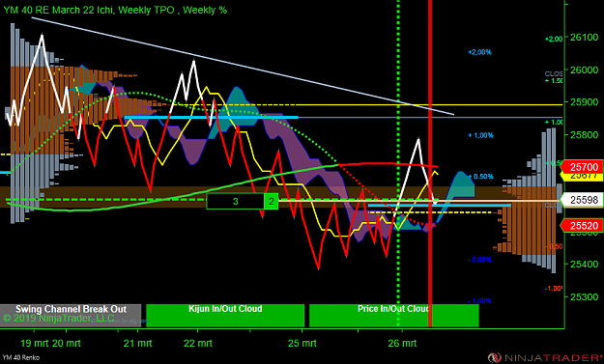Screen dimensions: 604x364
Task: Click the '22 mrt' date label
Action: tap(197, 343)
